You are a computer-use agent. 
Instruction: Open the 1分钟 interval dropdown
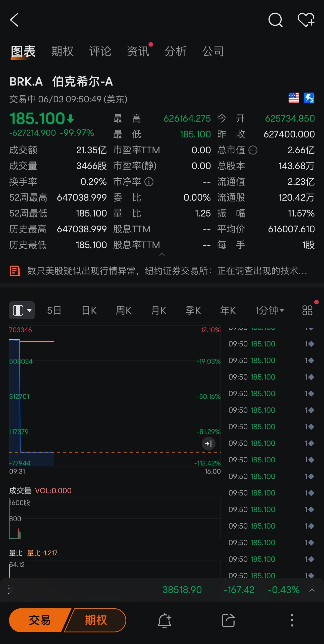point(270,310)
